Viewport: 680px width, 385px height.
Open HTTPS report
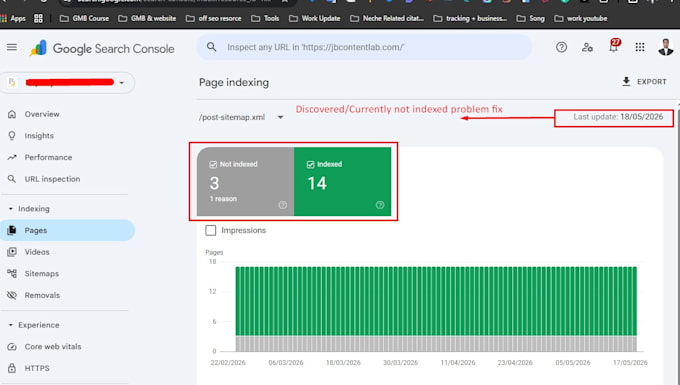37,368
